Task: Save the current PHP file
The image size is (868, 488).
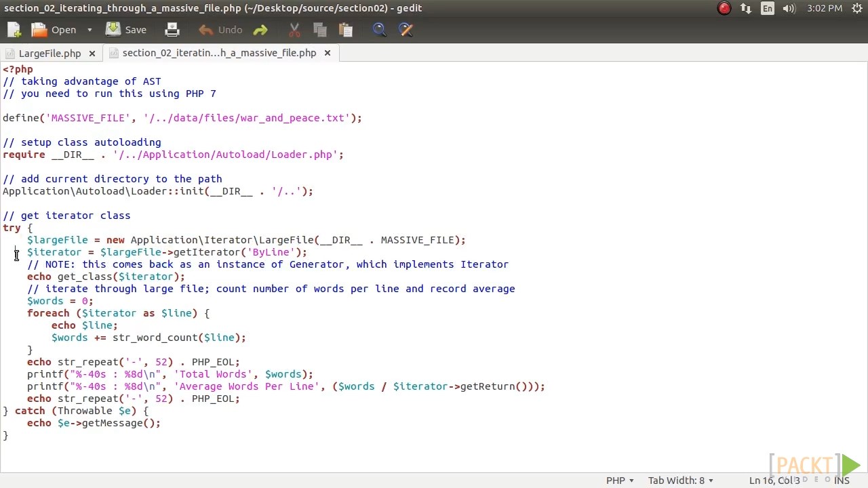Action: (126, 30)
